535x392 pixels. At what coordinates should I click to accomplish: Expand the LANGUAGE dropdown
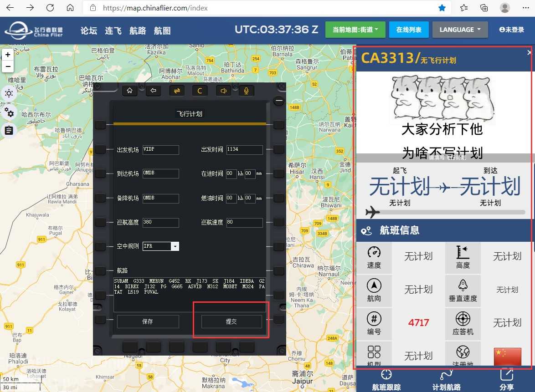[x=460, y=30]
